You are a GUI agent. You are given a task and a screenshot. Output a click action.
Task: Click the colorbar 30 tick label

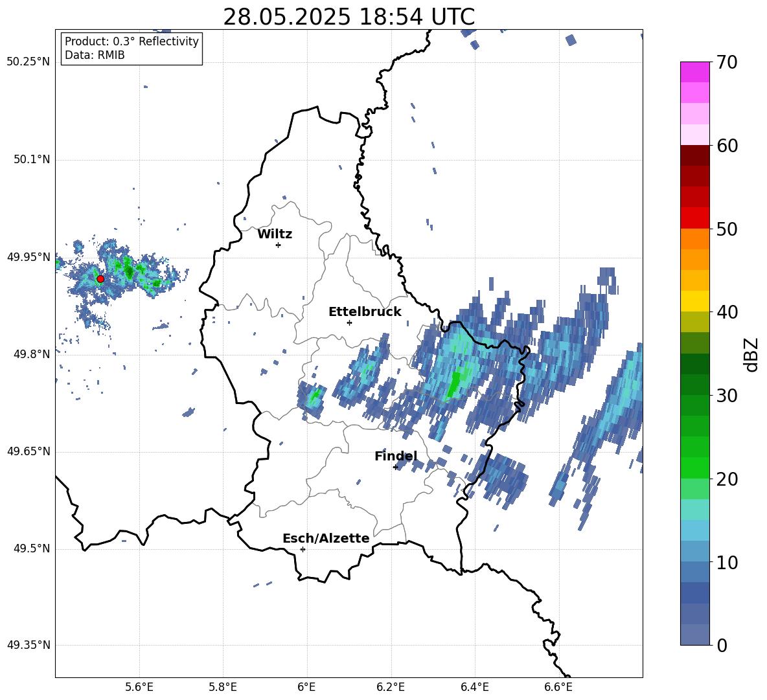[727, 396]
